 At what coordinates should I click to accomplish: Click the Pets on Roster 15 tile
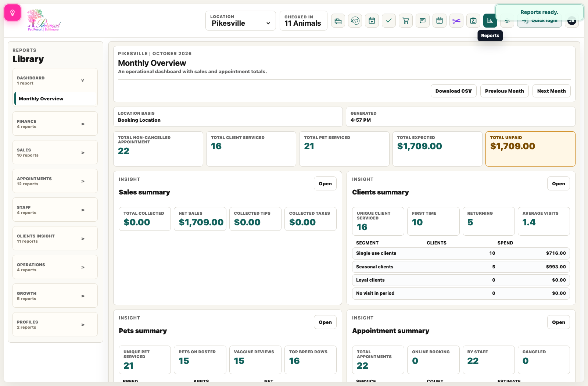(x=200, y=360)
